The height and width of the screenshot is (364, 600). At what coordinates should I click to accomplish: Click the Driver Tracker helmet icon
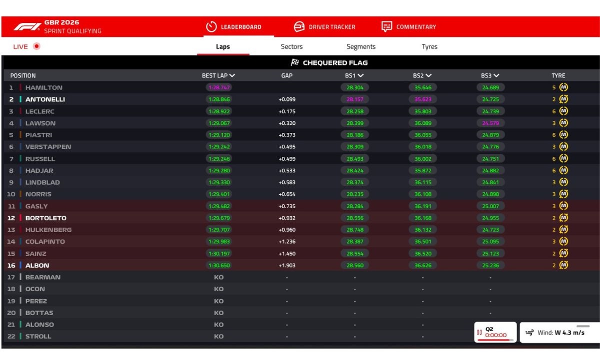click(x=299, y=27)
